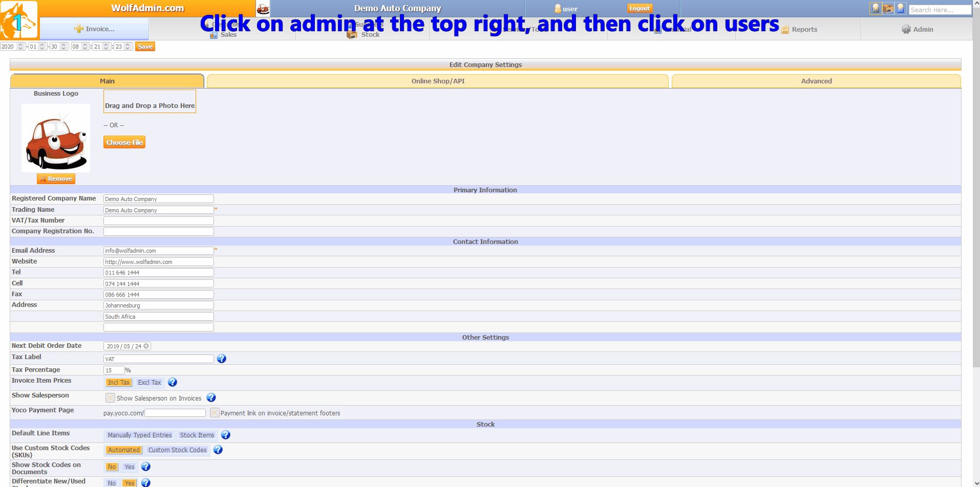The image size is (980, 487).
Task: Click the day 30 spinner arrows
Action: click(63, 47)
